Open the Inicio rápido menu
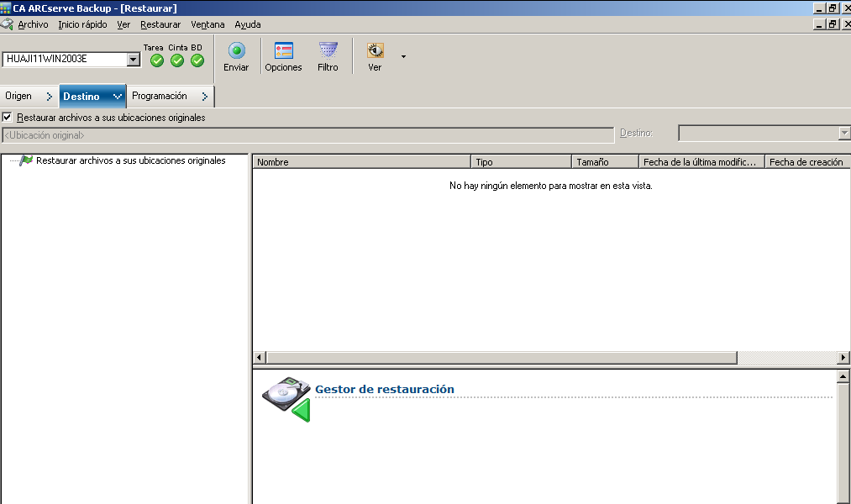The width and height of the screenshot is (851, 504). point(82,24)
